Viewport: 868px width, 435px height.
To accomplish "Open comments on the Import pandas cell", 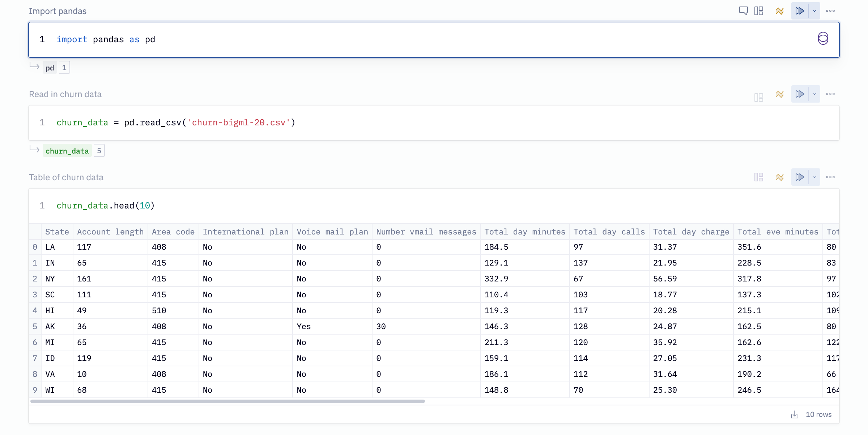I will tap(743, 11).
